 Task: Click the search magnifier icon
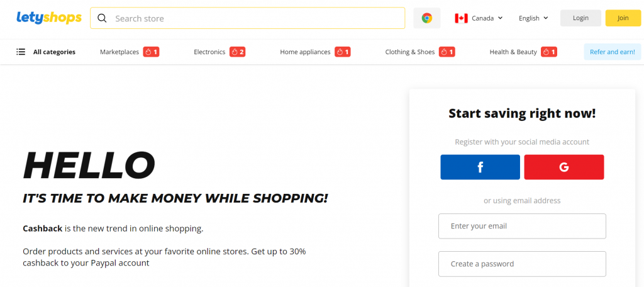tap(102, 18)
